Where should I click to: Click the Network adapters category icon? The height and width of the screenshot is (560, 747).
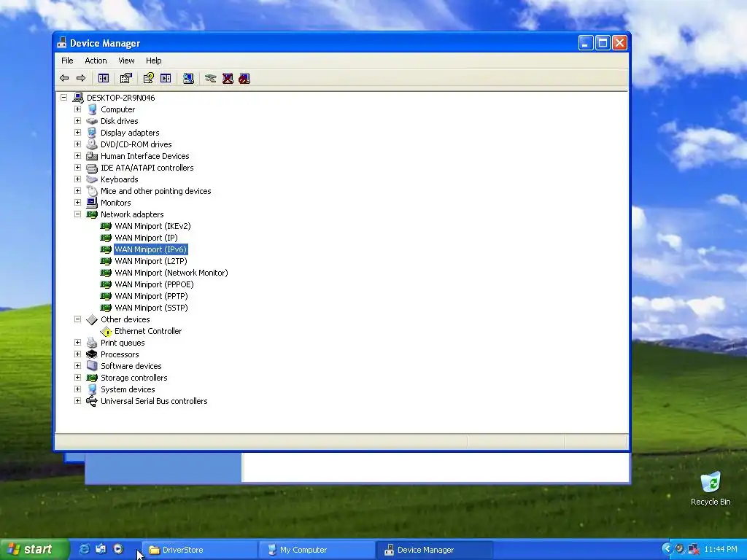[92, 215]
